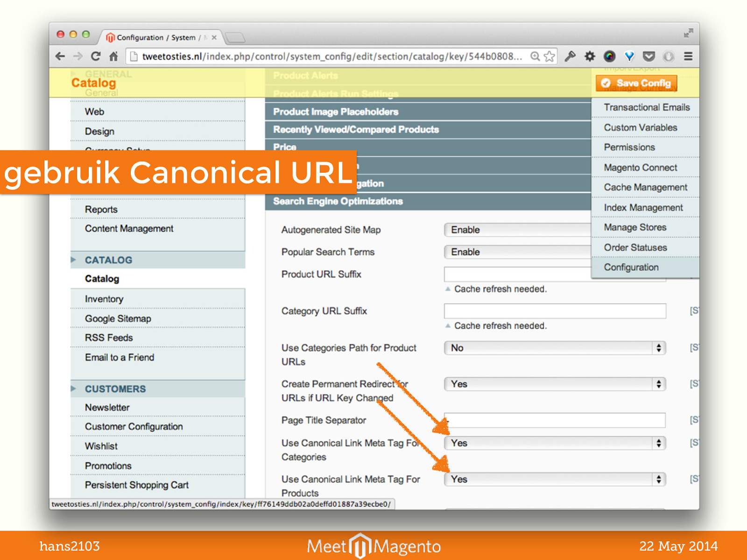Screen dimensions: 747x560
Task: Click the gear extension icon in toolbar
Action: click(590, 56)
